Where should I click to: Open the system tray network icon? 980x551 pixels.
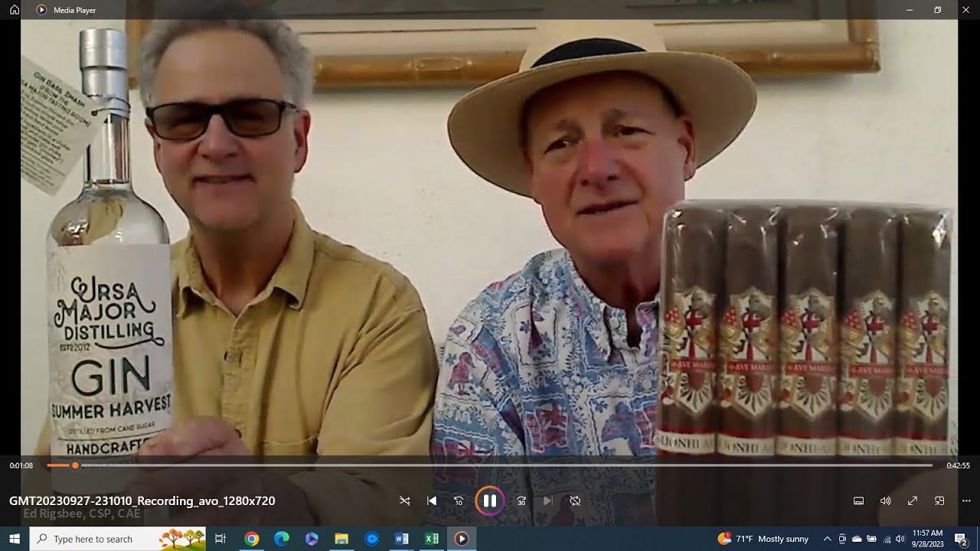click(x=887, y=539)
